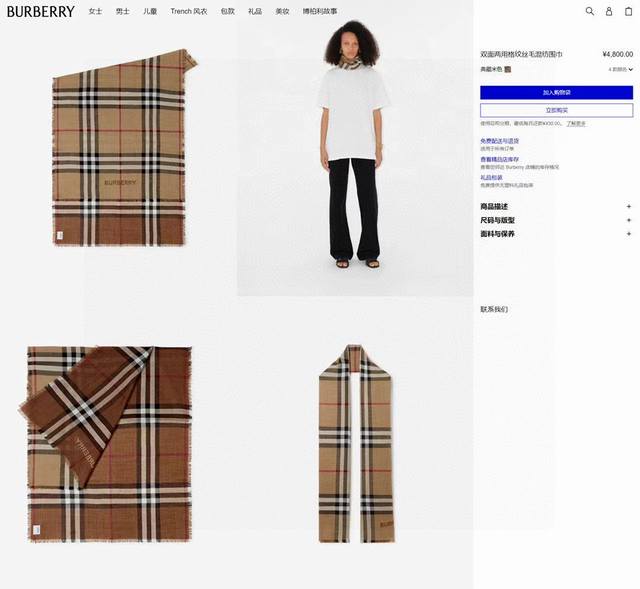Image resolution: width=640 pixels, height=589 pixels.
Task: Open the 女士 menu
Action: click(x=95, y=11)
